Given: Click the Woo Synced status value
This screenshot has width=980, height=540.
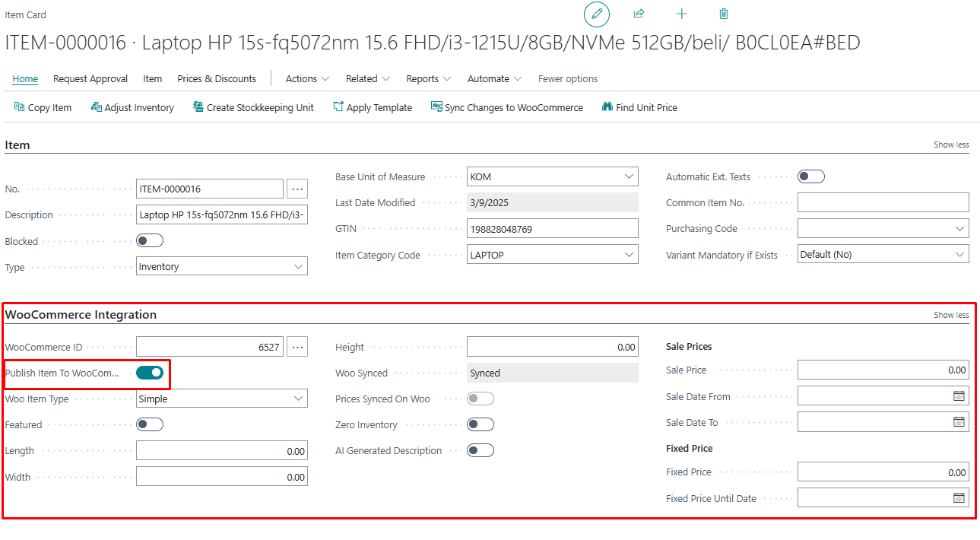Looking at the screenshot, I should point(553,373).
